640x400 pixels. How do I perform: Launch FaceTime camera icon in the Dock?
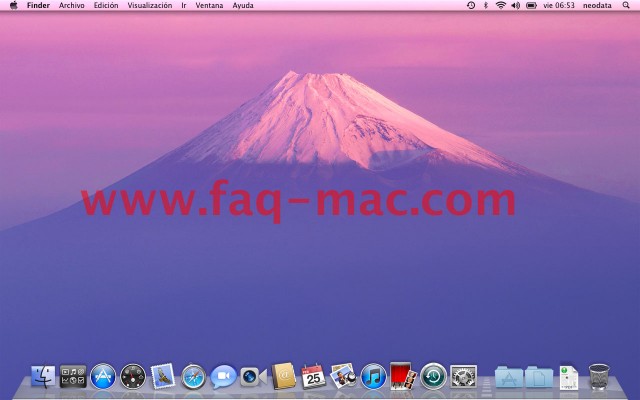coord(253,377)
